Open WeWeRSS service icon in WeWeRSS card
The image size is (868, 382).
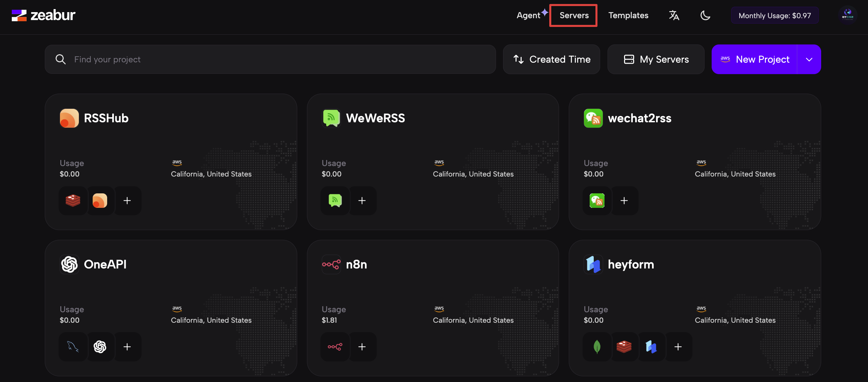tap(335, 201)
